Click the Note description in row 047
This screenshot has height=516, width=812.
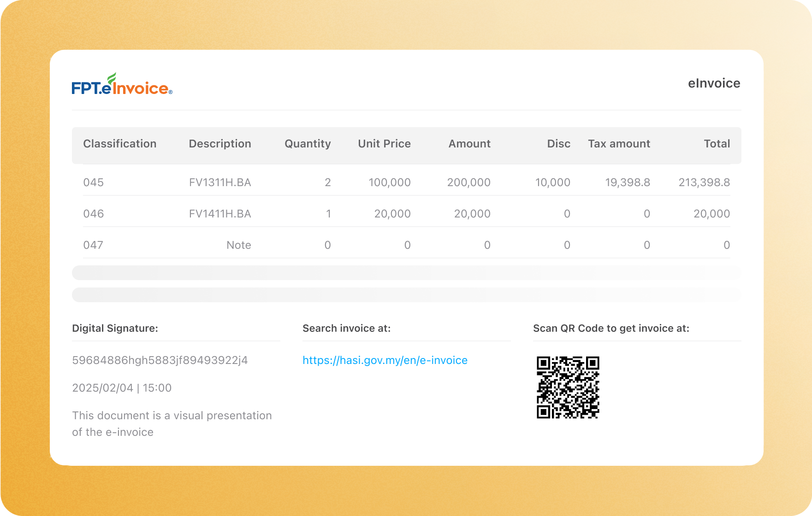click(238, 245)
